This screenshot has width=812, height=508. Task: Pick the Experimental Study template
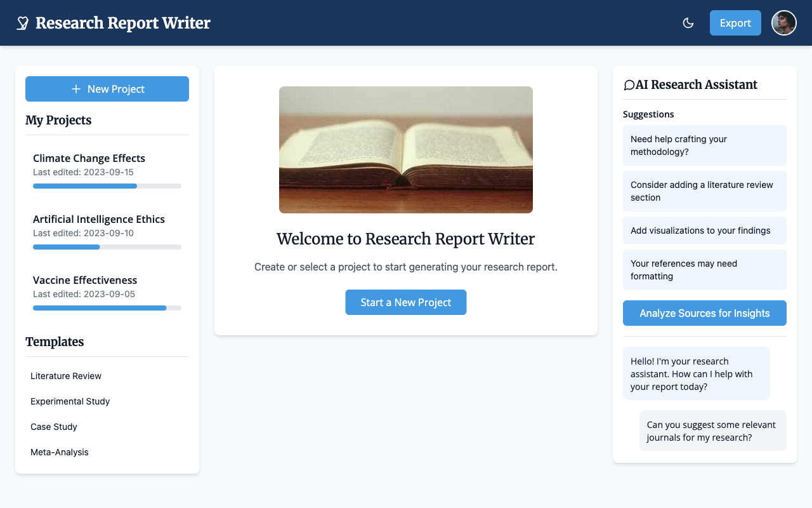coord(70,401)
